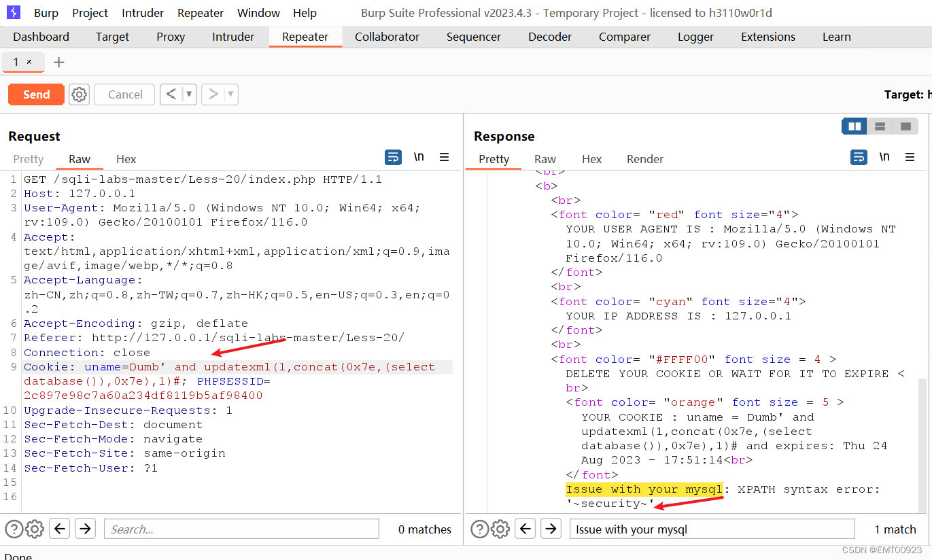
Task: Switch to the Learn tab
Action: pos(837,37)
